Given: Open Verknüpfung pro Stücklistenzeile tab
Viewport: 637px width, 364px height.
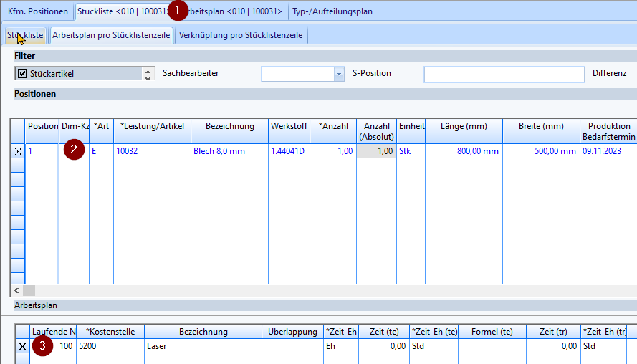Looking at the screenshot, I should click(241, 35).
